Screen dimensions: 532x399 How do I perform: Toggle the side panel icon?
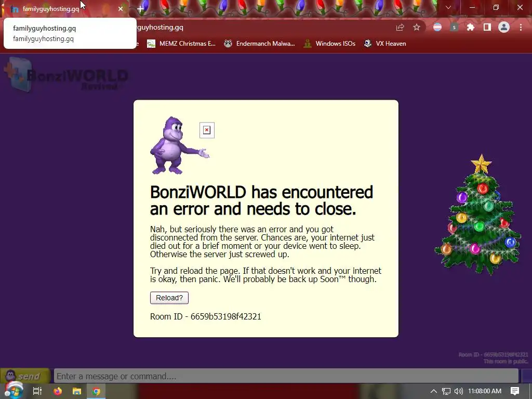pyautogui.click(x=487, y=28)
